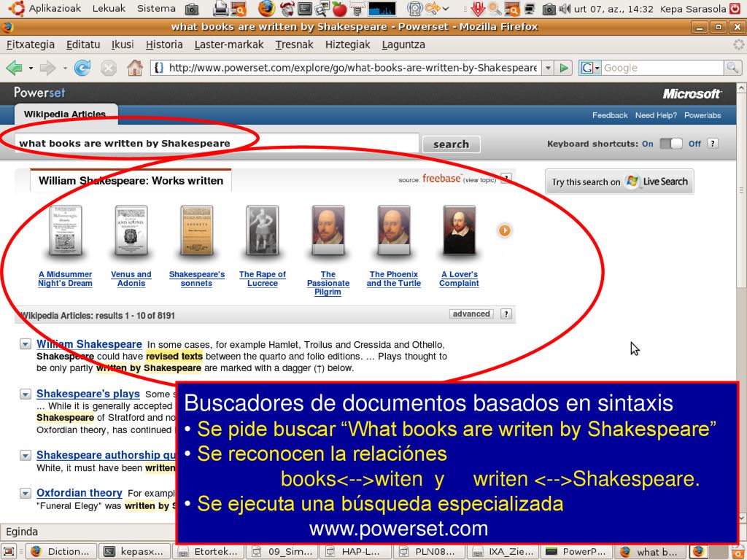Open the Sistema panel menu
This screenshot has height=560, width=747.
156,8
